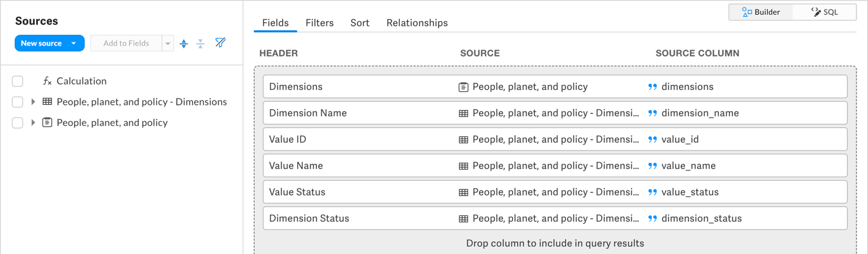Open the Fields tab

275,23
